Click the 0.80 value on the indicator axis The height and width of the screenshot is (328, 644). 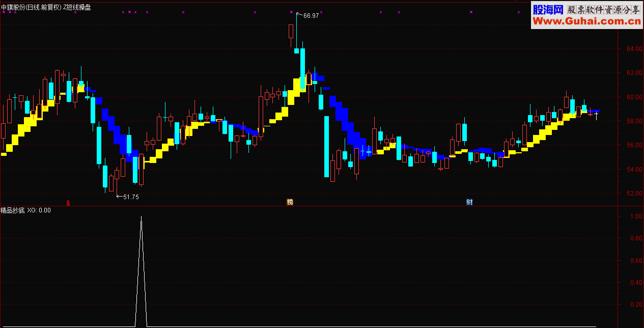pos(636,238)
